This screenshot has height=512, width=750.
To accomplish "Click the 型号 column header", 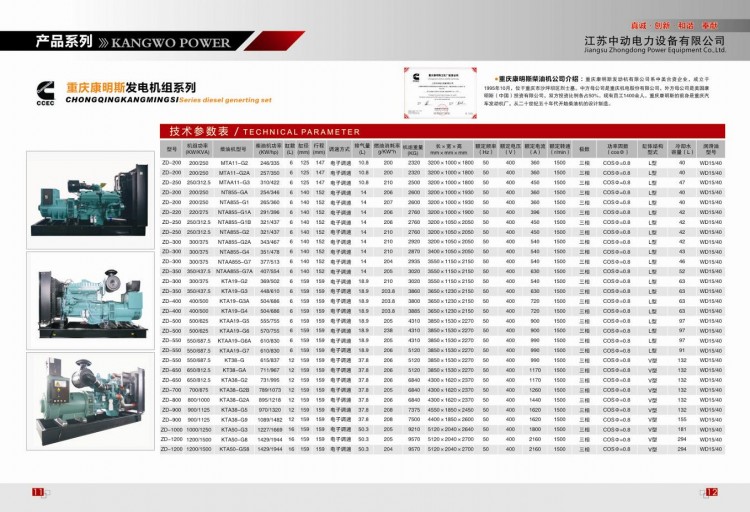I will click(172, 149).
